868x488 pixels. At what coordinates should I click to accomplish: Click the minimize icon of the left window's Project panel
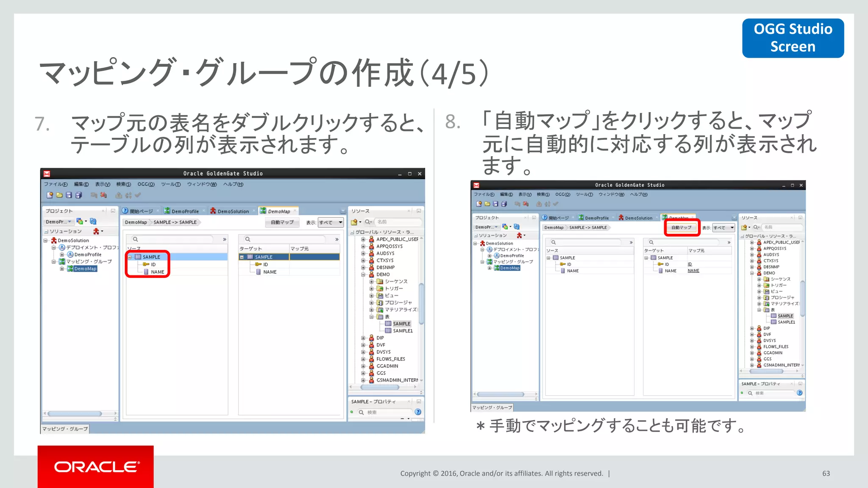113,211
